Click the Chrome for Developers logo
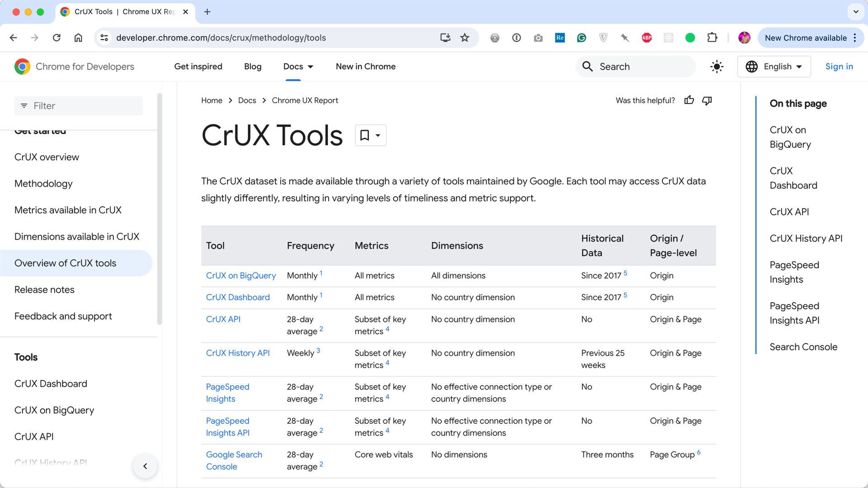The width and height of the screenshot is (868, 488). tap(74, 66)
